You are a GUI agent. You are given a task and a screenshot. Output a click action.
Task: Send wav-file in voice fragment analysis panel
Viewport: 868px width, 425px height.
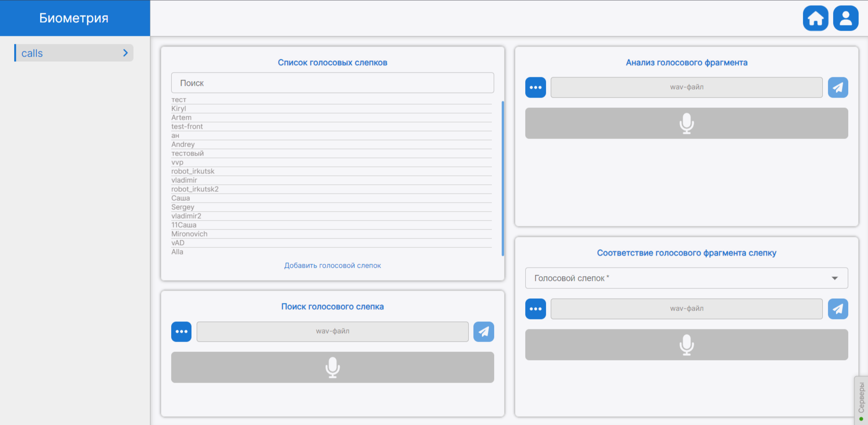click(838, 88)
